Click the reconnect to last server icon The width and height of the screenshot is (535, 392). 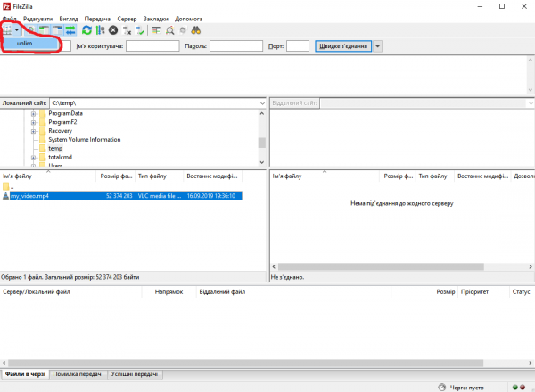(141, 30)
